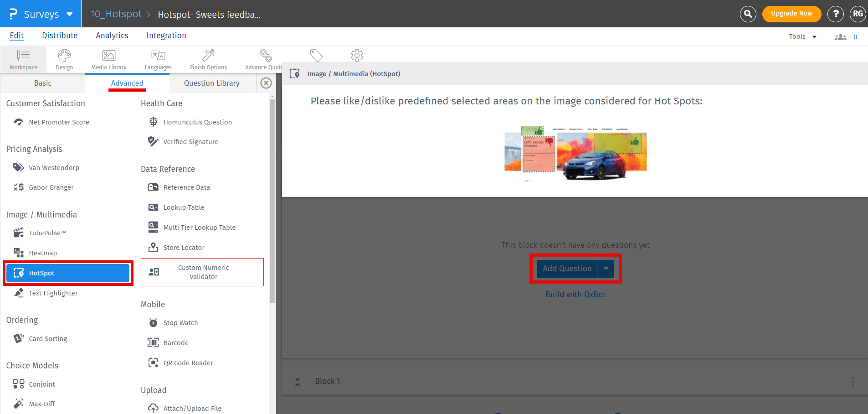Open Advance Quota settings
The image size is (868, 414).
[x=264, y=59]
